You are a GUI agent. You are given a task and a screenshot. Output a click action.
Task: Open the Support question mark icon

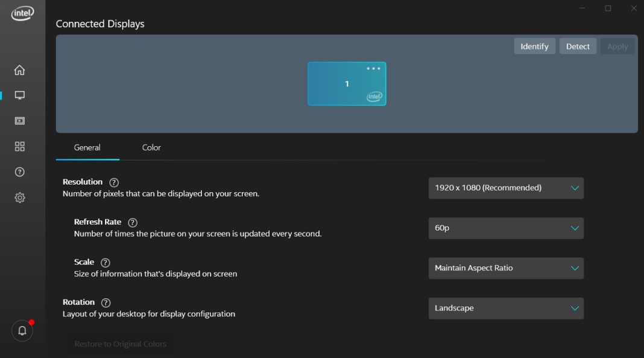pyautogui.click(x=19, y=171)
